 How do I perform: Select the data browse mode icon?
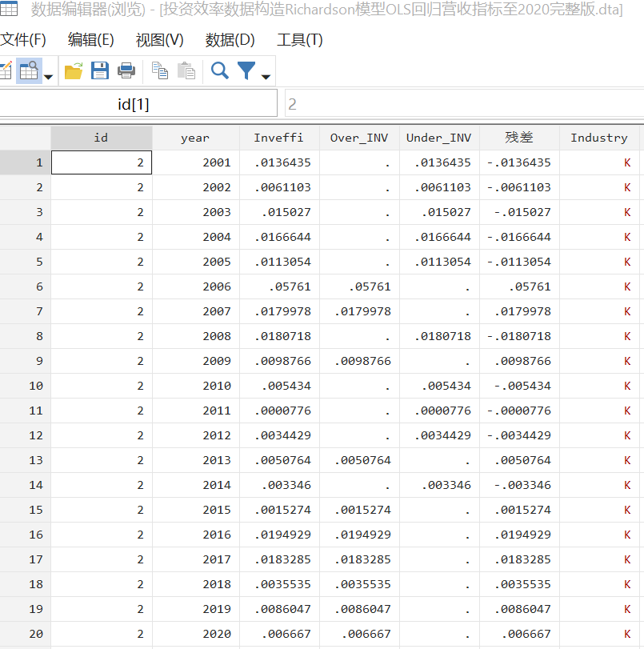click(29, 71)
